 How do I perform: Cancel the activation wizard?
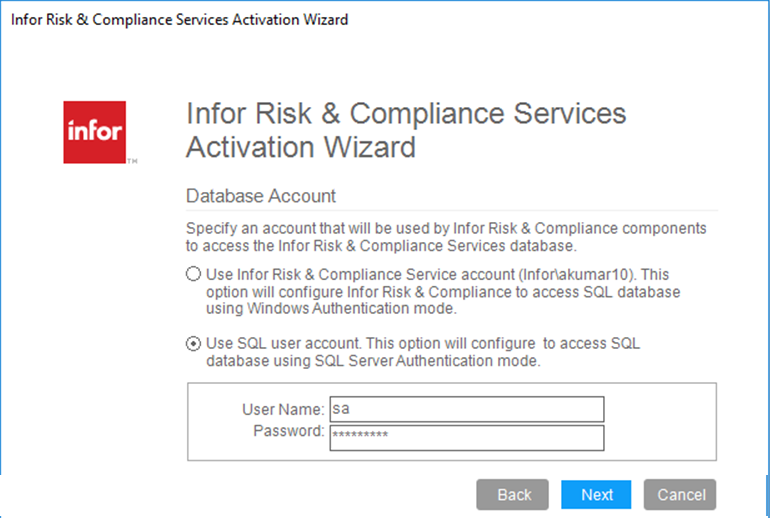681,494
